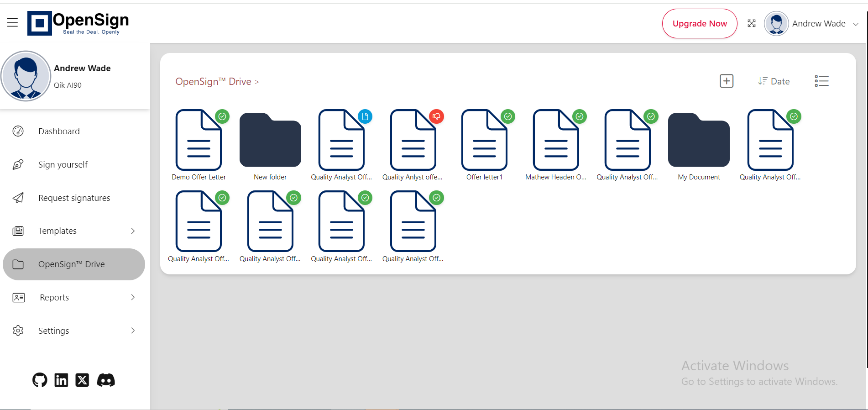Open the New folder folder

[x=270, y=140]
